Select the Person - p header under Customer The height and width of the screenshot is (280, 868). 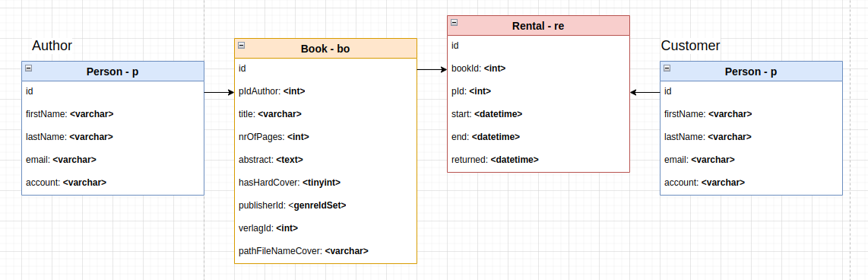pos(751,72)
